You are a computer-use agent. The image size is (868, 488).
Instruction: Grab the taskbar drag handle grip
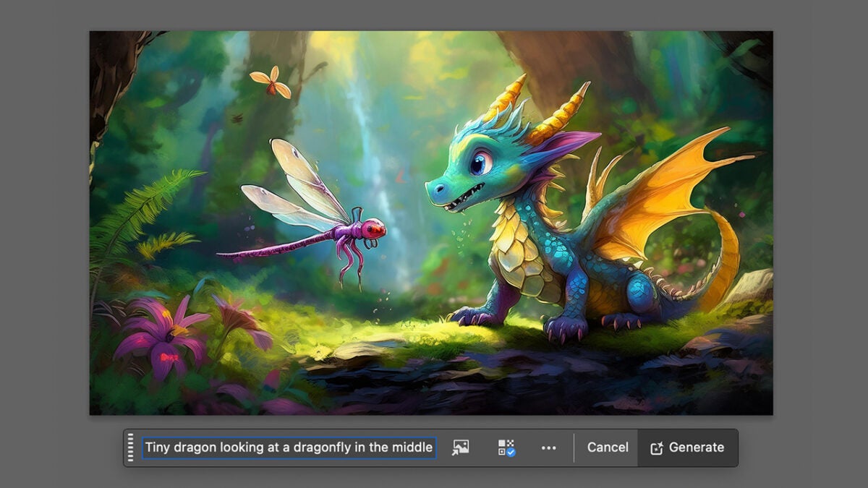(131, 448)
